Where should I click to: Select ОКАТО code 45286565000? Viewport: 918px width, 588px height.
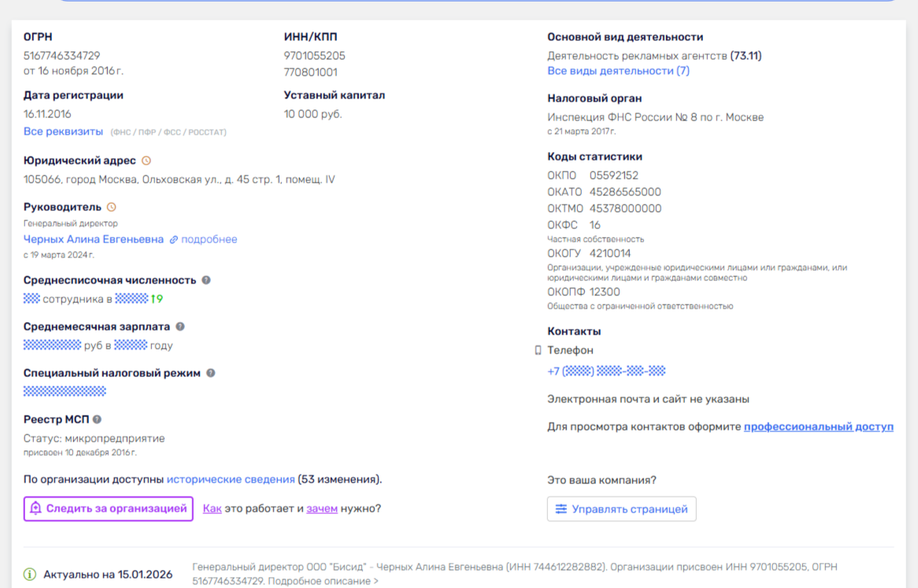625,192
